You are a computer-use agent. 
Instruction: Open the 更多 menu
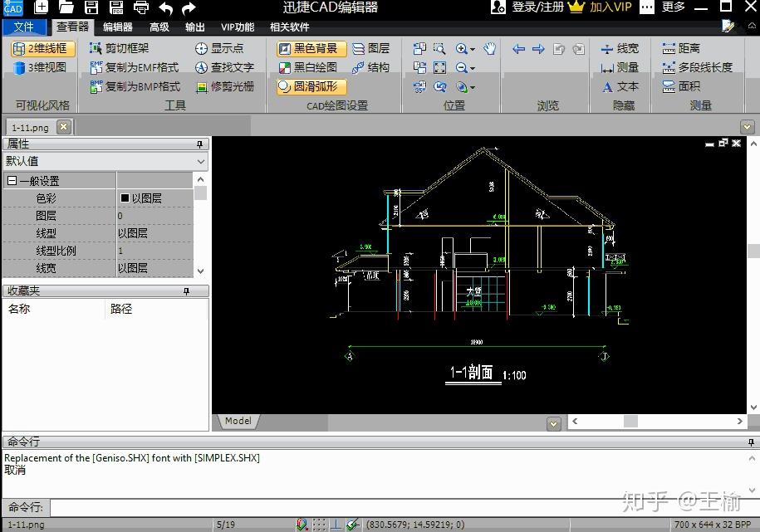(663, 7)
